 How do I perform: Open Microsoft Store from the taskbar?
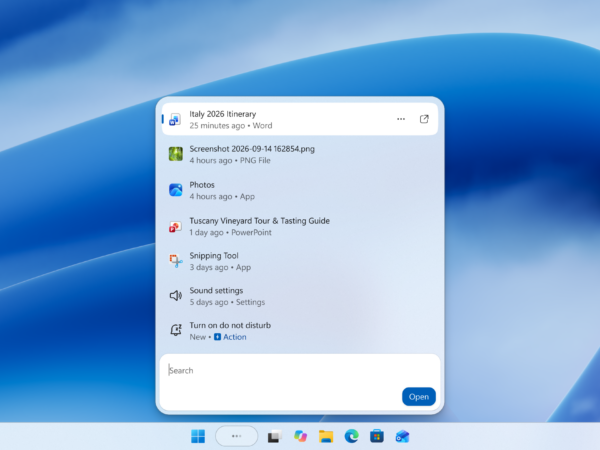377,436
